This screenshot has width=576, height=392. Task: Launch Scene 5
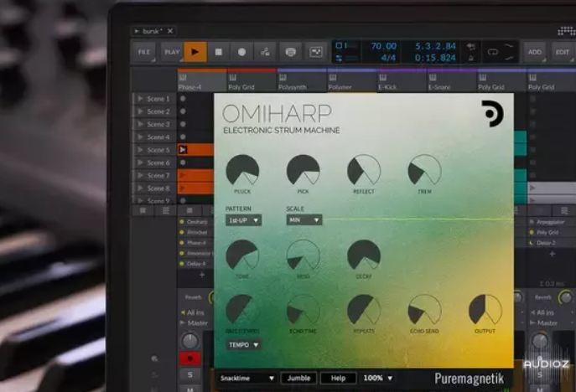[x=140, y=150]
